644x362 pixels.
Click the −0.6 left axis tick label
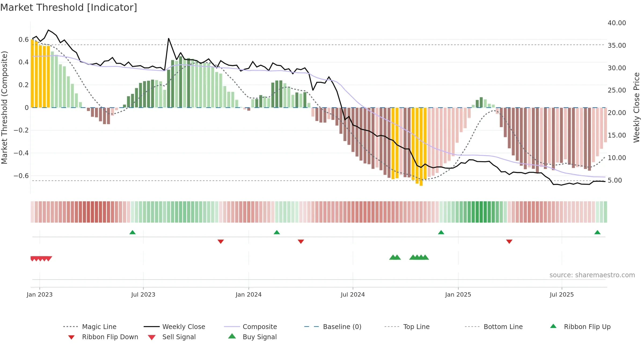pos(21,176)
